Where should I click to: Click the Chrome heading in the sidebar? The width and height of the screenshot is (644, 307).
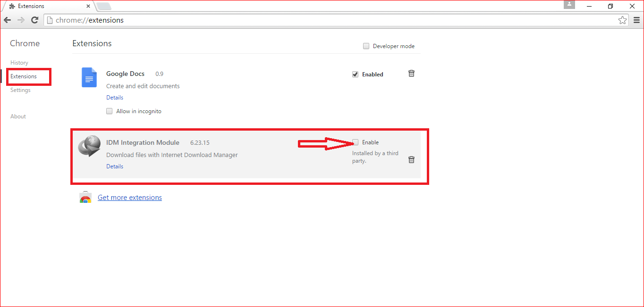point(25,43)
